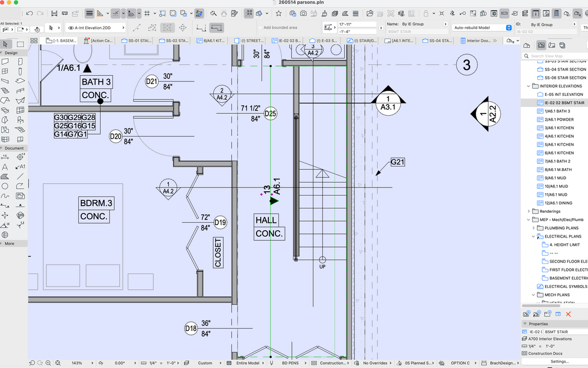The height and width of the screenshot is (368, 588).
Task: Pick the Text tool in Document section
Action: tap(5, 167)
